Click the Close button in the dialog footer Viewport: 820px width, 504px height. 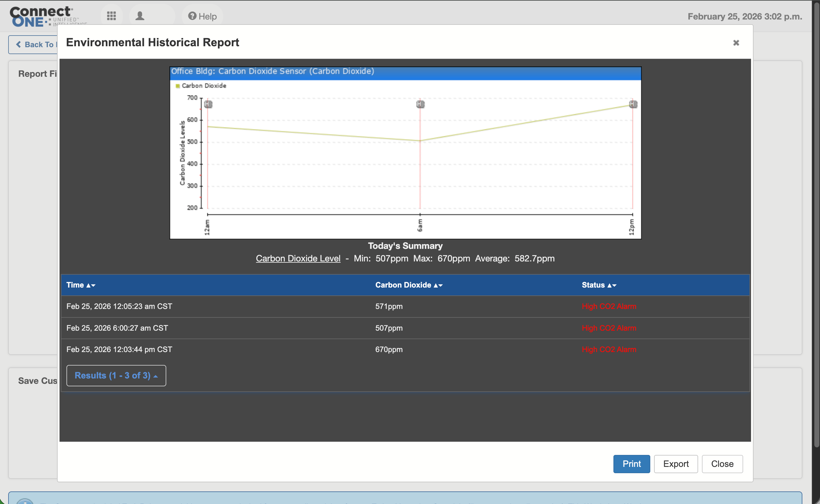pyautogui.click(x=722, y=464)
